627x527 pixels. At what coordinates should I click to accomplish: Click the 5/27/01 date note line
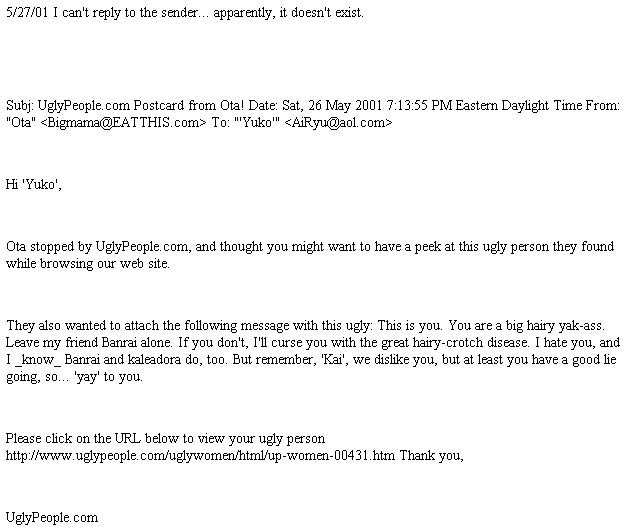[x=185, y=13]
